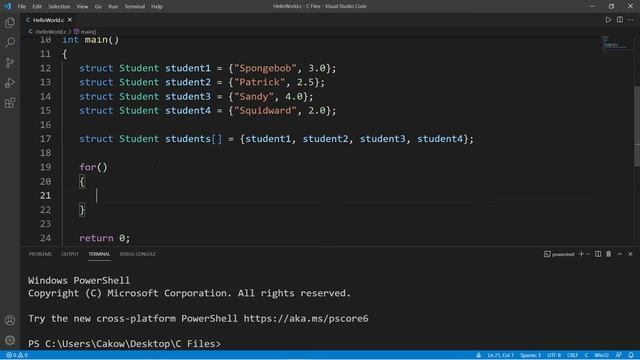
Task: Open notifications bell in status bar
Action: pos(631,355)
